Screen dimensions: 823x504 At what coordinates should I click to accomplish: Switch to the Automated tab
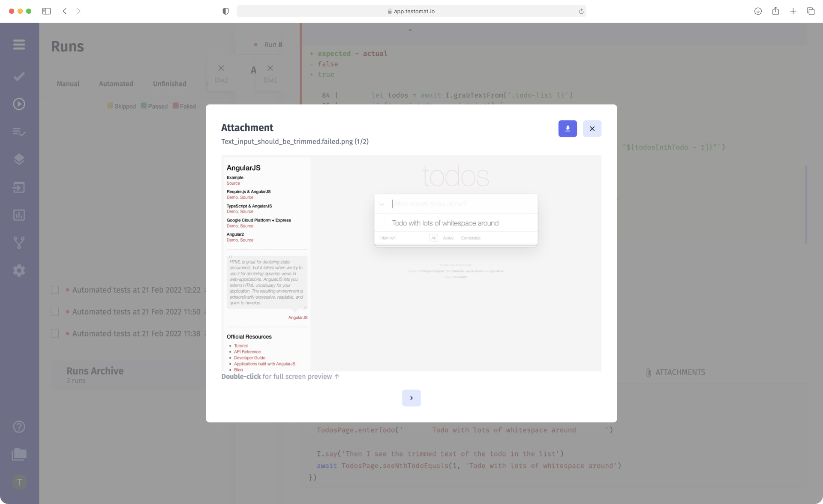[116, 84]
